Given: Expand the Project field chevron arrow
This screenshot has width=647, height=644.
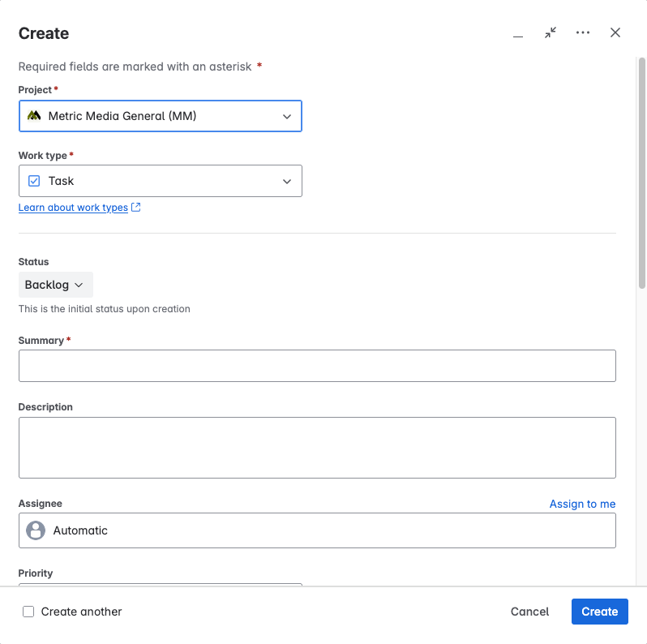Looking at the screenshot, I should point(287,117).
